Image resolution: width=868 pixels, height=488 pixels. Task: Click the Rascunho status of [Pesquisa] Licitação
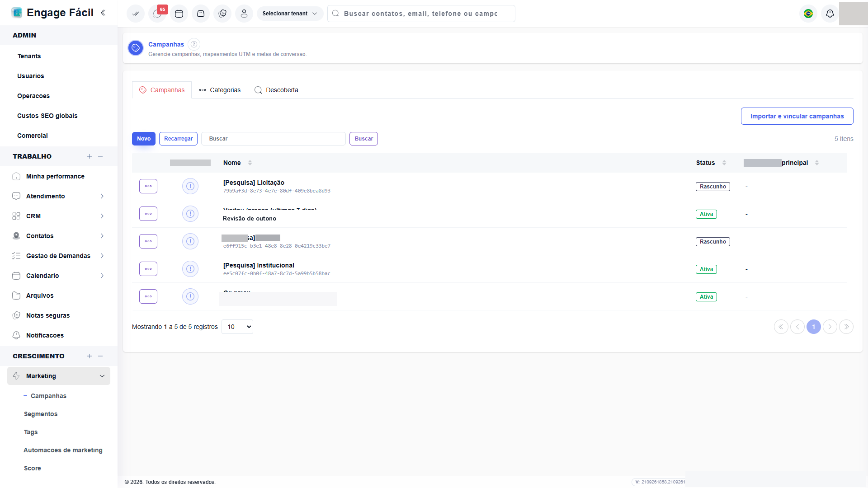713,187
